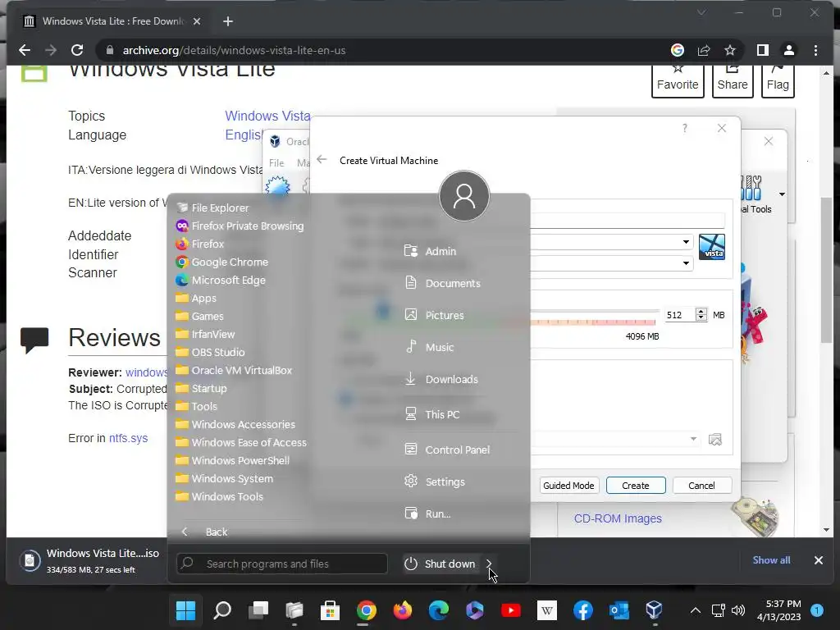Click Create in Create Virtual Machine dialog

tap(636, 486)
